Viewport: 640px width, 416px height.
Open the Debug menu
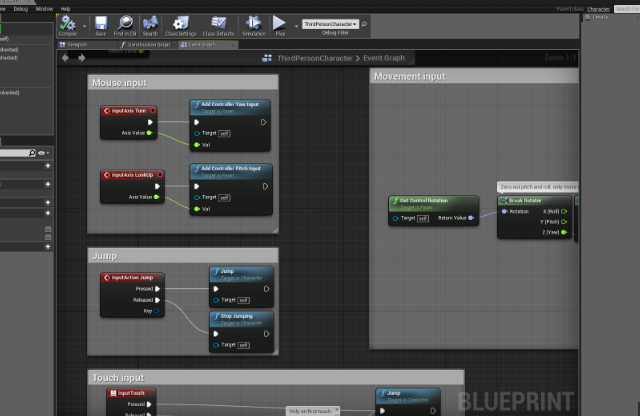point(20,9)
